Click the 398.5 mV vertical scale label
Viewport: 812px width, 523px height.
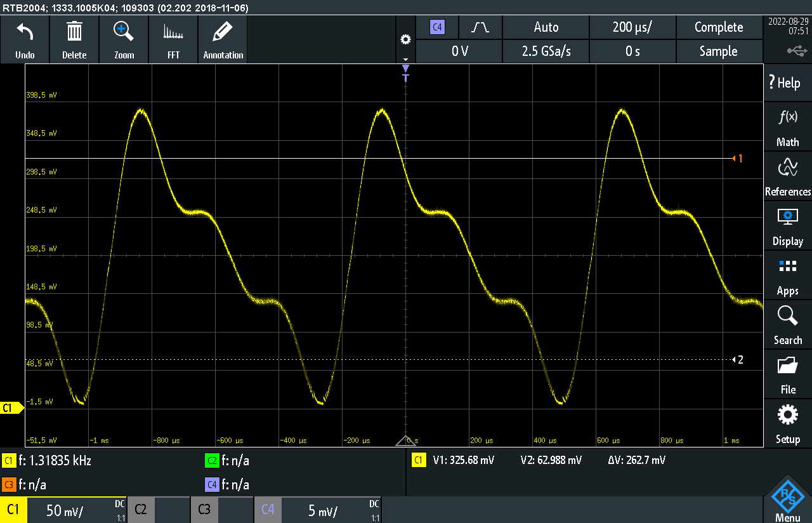coord(41,95)
